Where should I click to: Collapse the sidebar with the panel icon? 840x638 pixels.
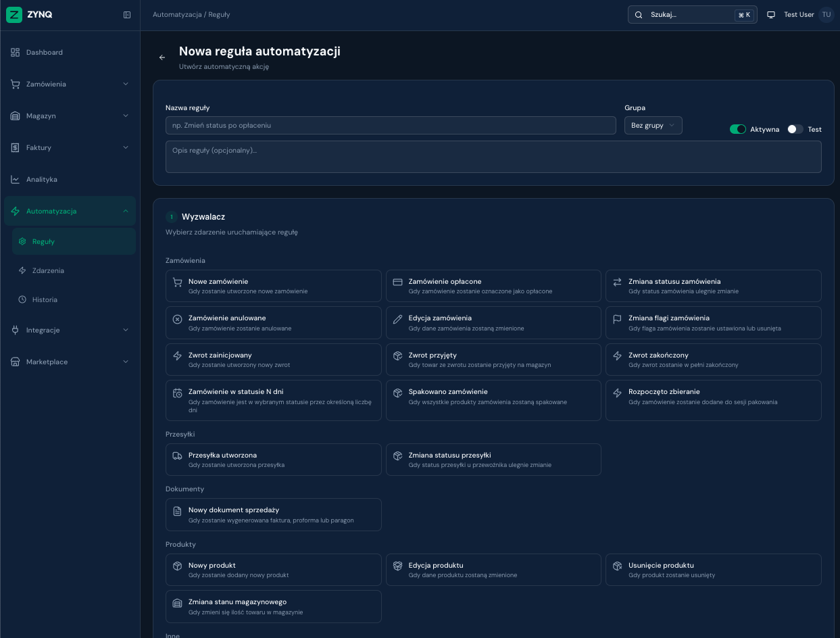127,15
